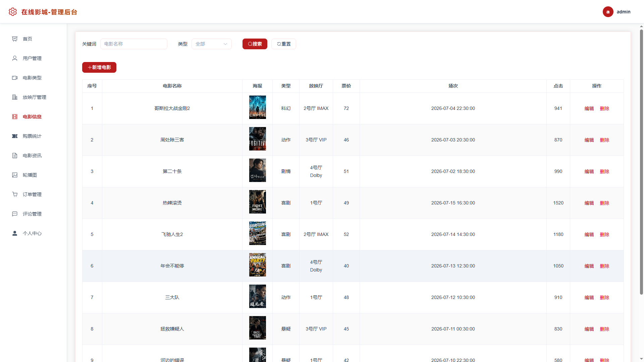Click the admin username text
644x362 pixels.
[624, 12]
